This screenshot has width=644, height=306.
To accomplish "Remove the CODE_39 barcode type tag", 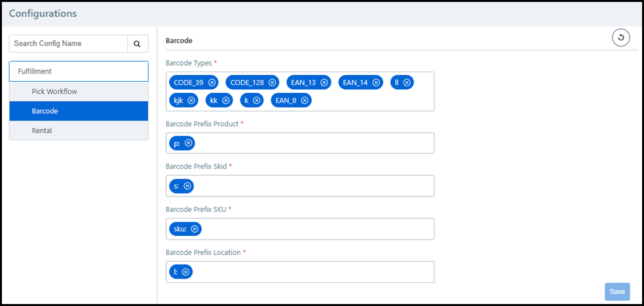I will pyautogui.click(x=212, y=82).
